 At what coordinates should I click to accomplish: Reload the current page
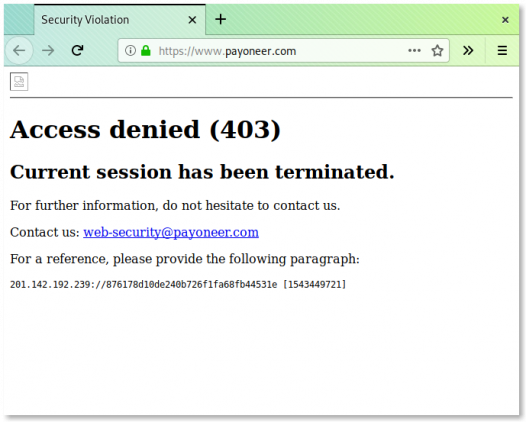point(77,51)
